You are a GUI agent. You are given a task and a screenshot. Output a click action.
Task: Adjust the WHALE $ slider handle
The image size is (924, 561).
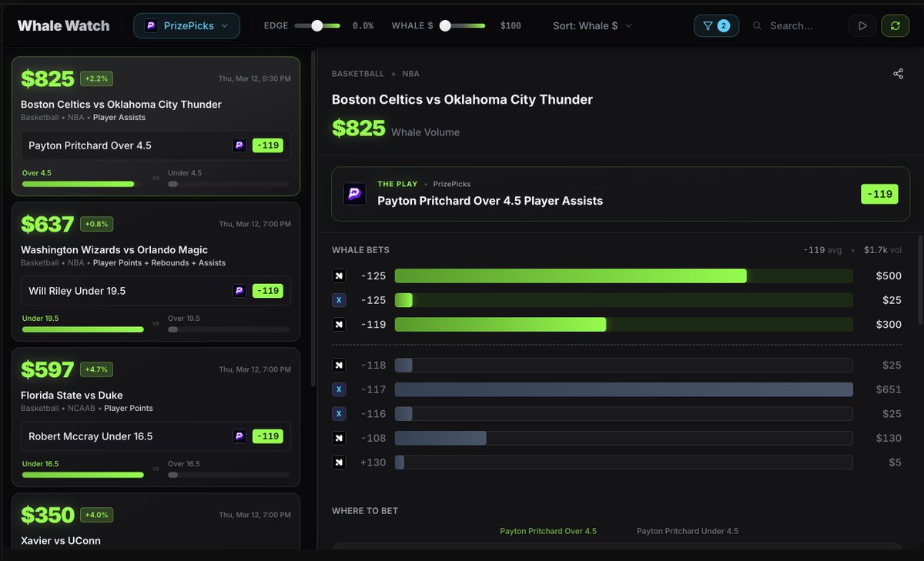pyautogui.click(x=445, y=25)
